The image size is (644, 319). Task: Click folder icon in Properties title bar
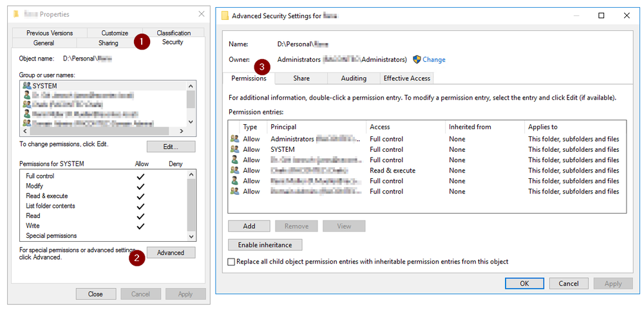pyautogui.click(x=16, y=14)
